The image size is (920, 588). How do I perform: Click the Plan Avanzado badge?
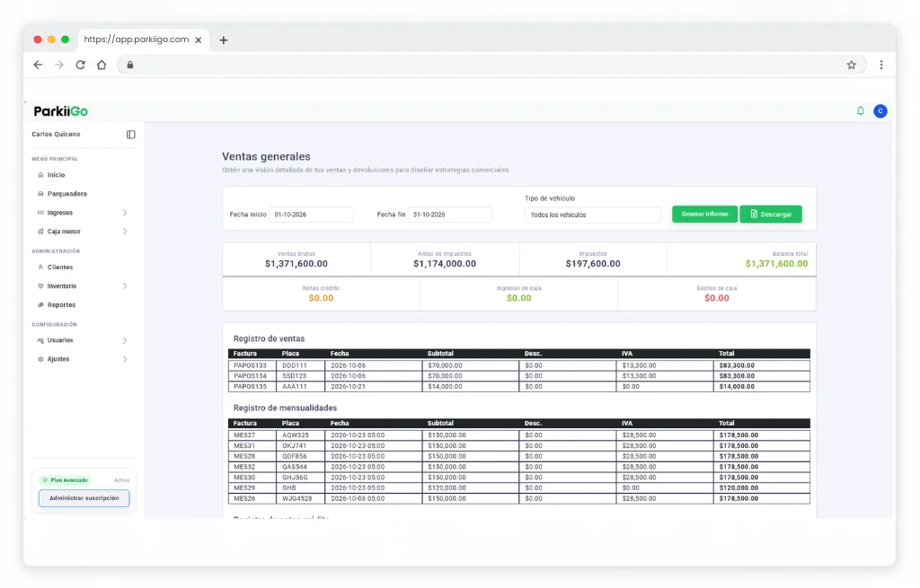pyautogui.click(x=65, y=480)
